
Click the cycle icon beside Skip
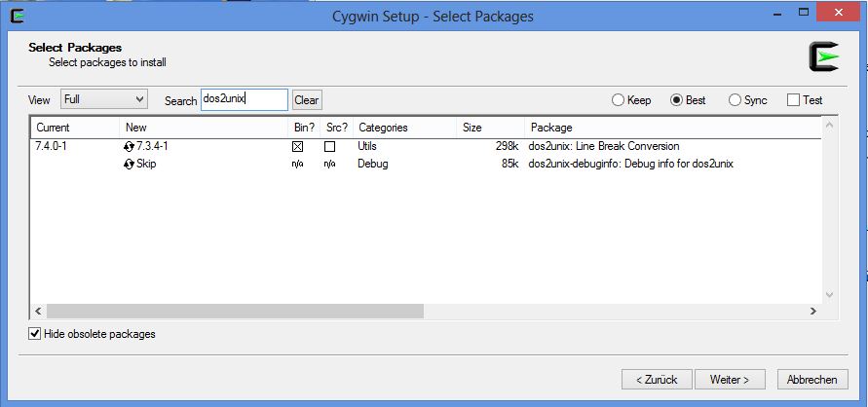[129, 165]
